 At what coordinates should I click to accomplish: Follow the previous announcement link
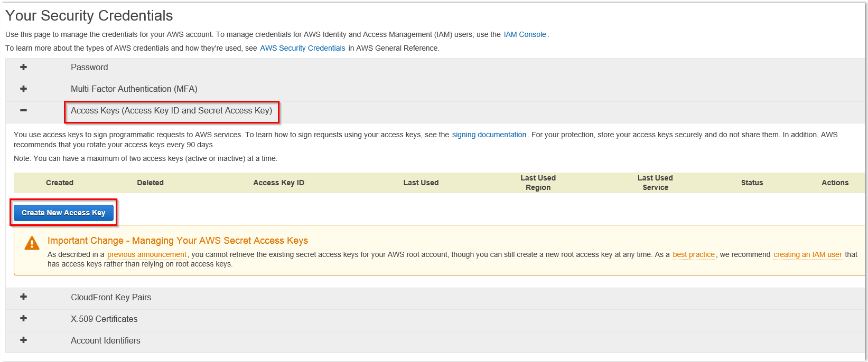click(146, 254)
